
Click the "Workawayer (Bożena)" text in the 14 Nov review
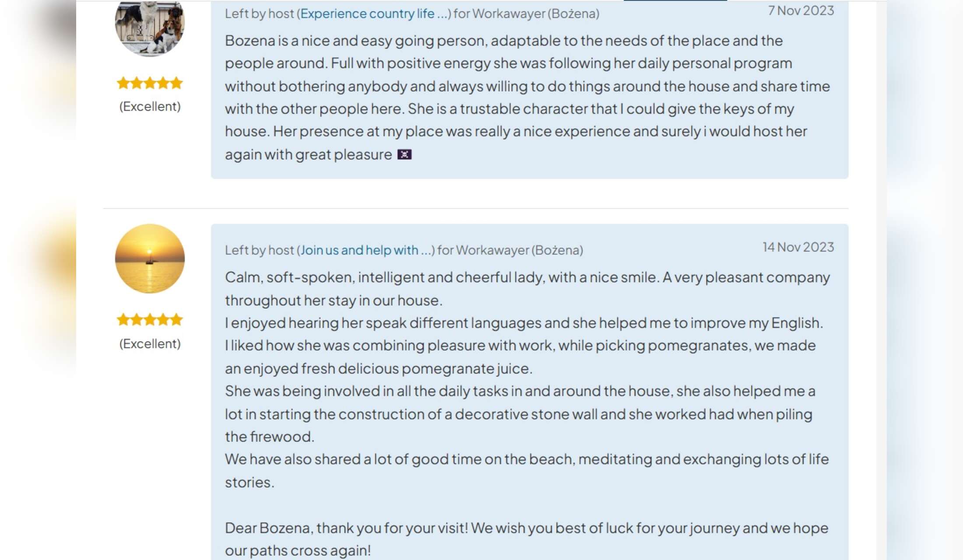pos(519,250)
